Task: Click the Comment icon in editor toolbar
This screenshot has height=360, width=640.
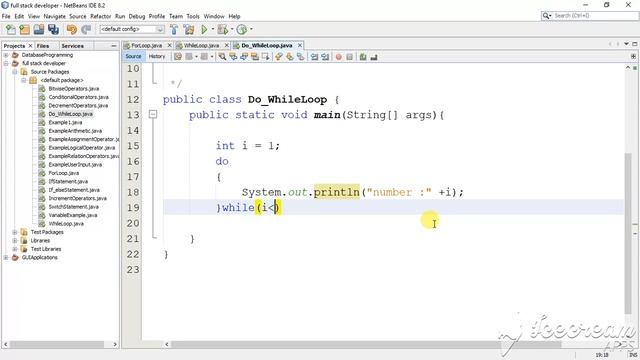Action: click(x=363, y=57)
